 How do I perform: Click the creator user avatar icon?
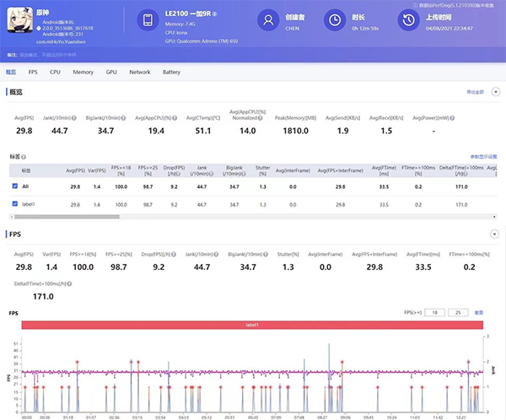coord(267,20)
